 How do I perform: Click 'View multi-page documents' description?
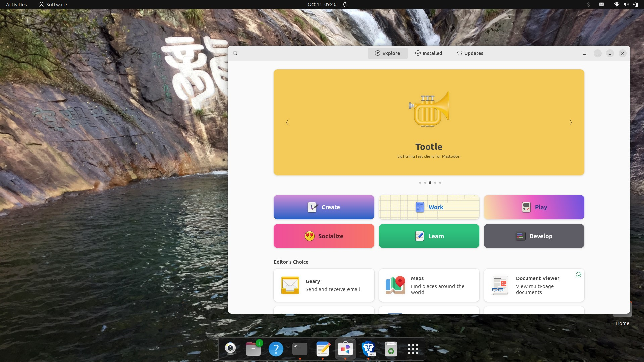point(535,289)
